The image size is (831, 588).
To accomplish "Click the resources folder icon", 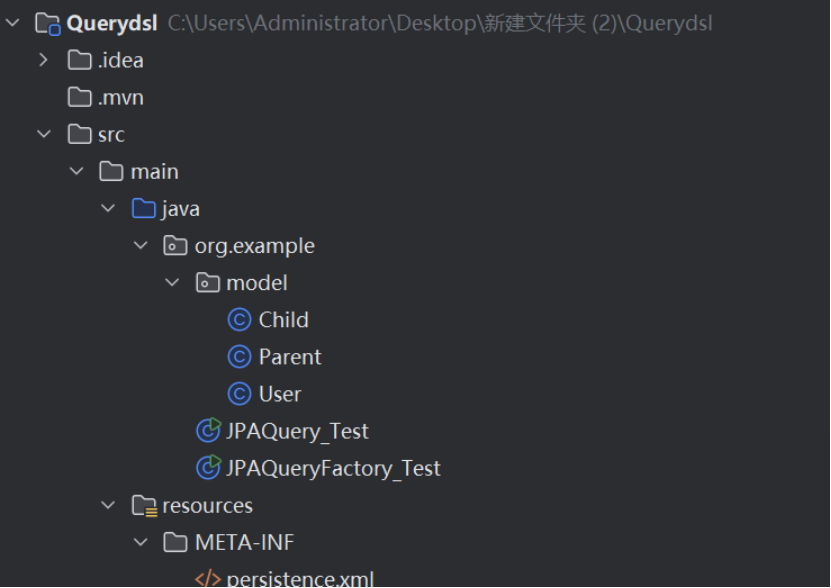I will click(144, 506).
